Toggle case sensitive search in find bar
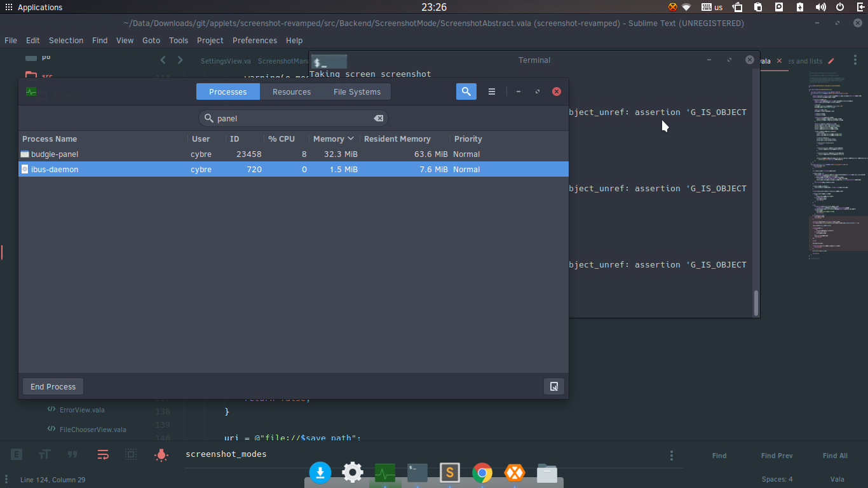The height and width of the screenshot is (488, 868). pos(44,454)
